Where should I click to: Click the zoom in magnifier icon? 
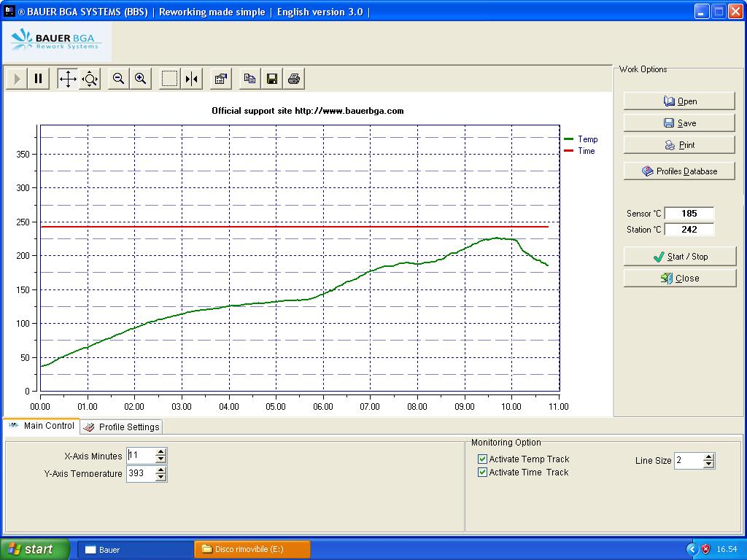pos(141,79)
